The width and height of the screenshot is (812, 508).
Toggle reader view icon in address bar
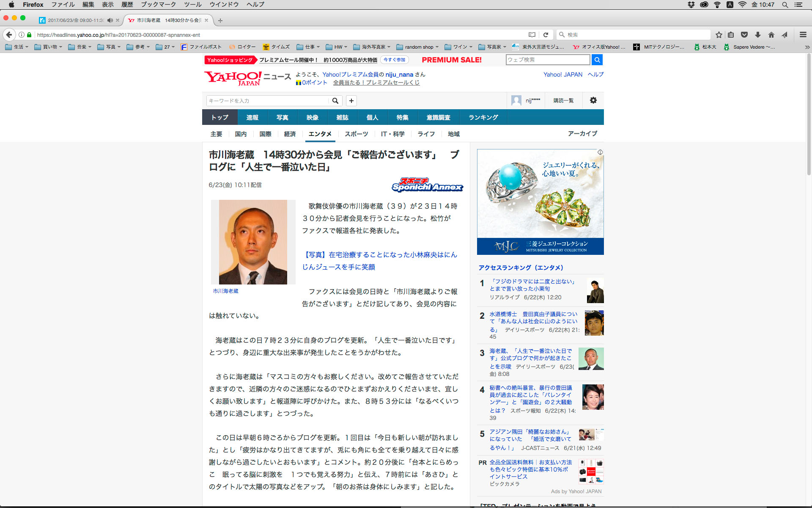pos(532,35)
